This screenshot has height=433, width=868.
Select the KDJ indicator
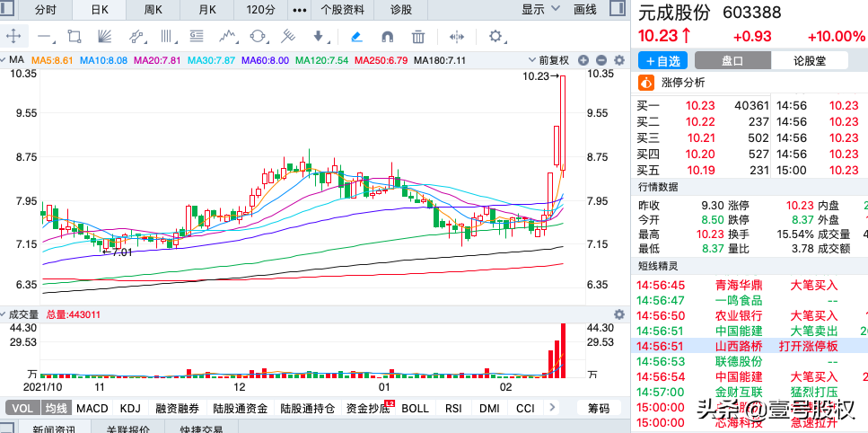pyautogui.click(x=129, y=408)
